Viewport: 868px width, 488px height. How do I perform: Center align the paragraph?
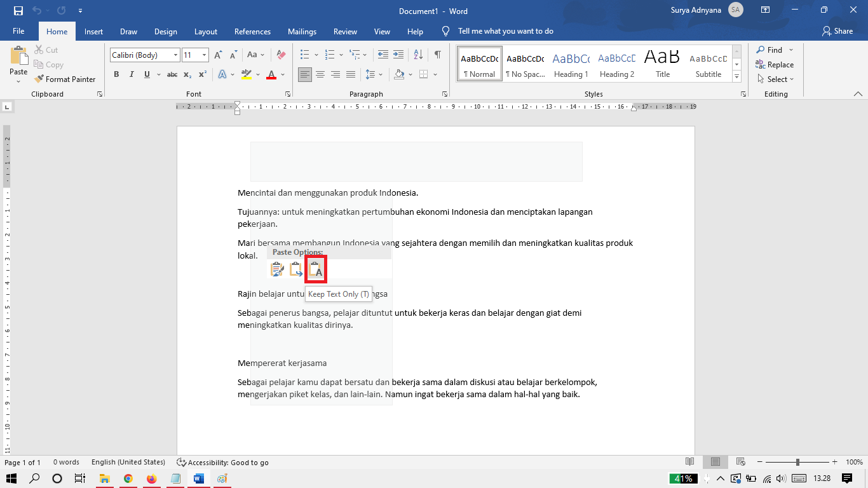320,74
